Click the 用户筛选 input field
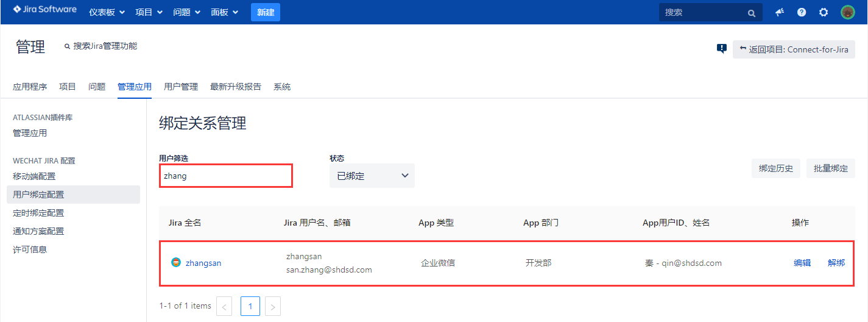 coord(225,176)
